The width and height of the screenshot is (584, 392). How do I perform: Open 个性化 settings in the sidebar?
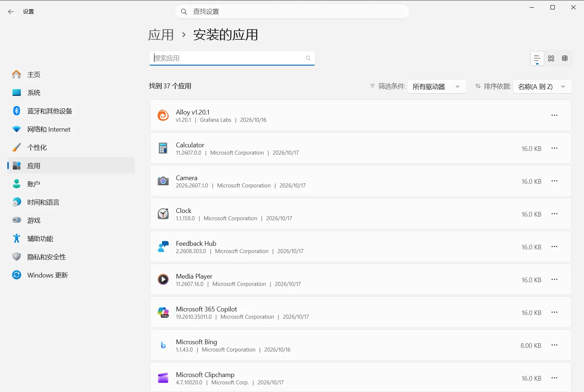[71, 147]
